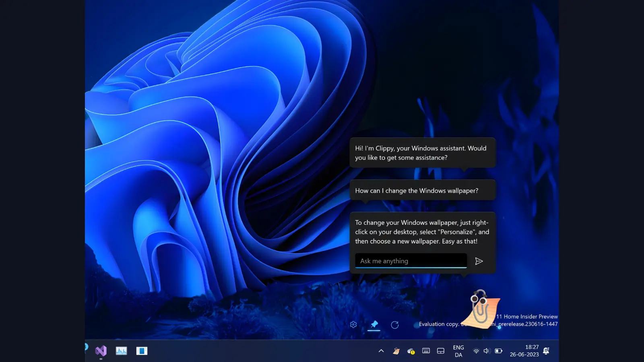Open the Wi-Fi network quick settings
Image resolution: width=644 pixels, height=362 pixels.
[x=476, y=351]
